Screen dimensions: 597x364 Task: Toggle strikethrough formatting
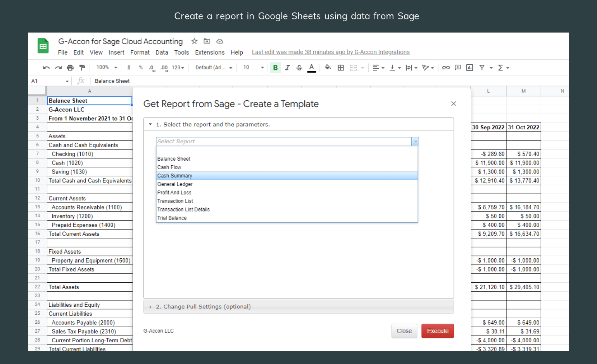(x=299, y=68)
